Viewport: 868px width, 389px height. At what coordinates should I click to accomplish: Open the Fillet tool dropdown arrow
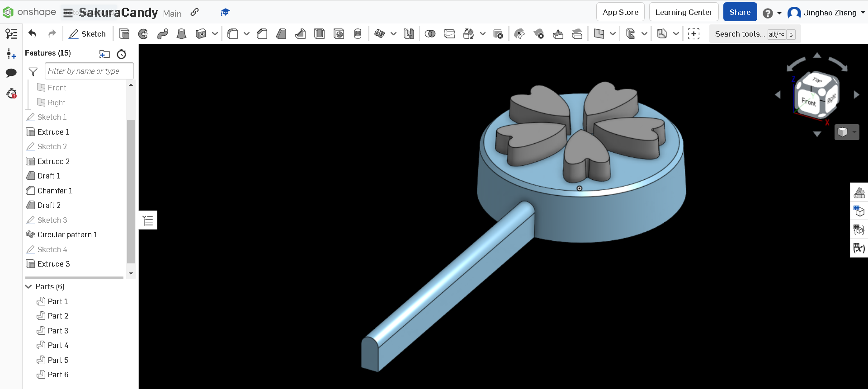(246, 34)
